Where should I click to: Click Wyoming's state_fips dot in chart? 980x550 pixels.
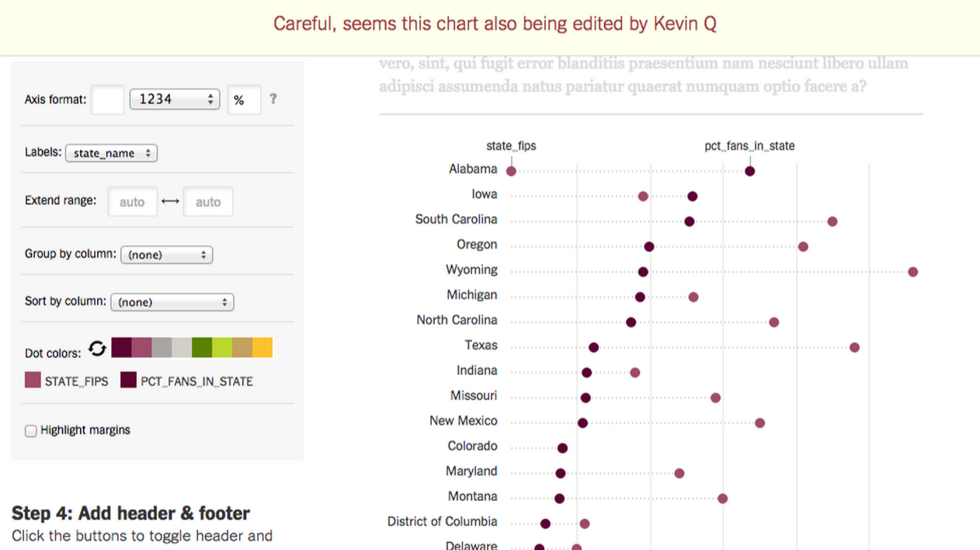[913, 272]
